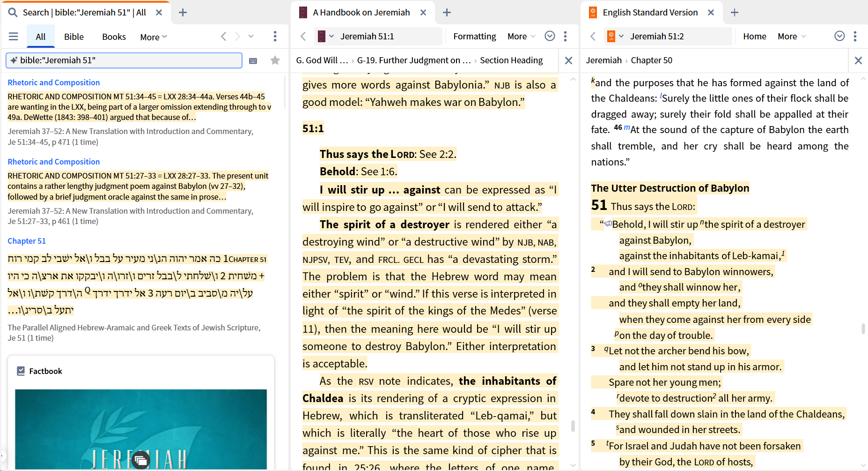Click megaphone audio icon before Behold
The height and width of the screenshot is (471, 868).
tap(608, 224)
